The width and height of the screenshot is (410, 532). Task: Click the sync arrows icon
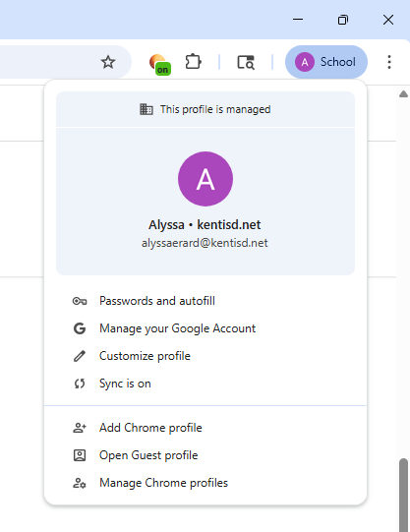point(80,384)
